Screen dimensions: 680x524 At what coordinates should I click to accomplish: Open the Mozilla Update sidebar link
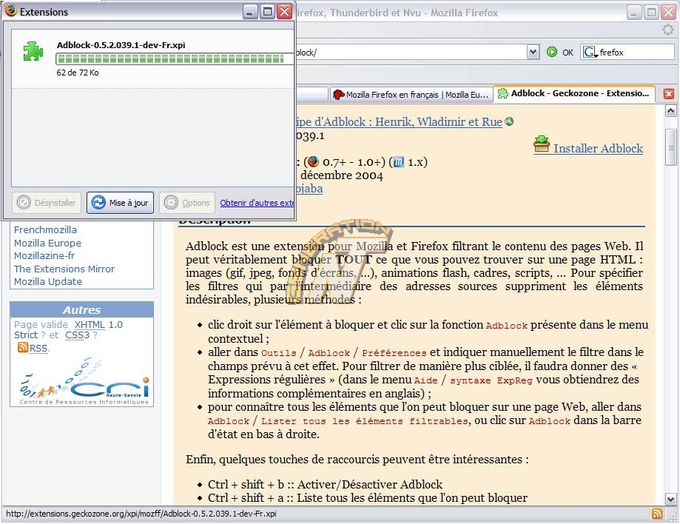(48, 282)
